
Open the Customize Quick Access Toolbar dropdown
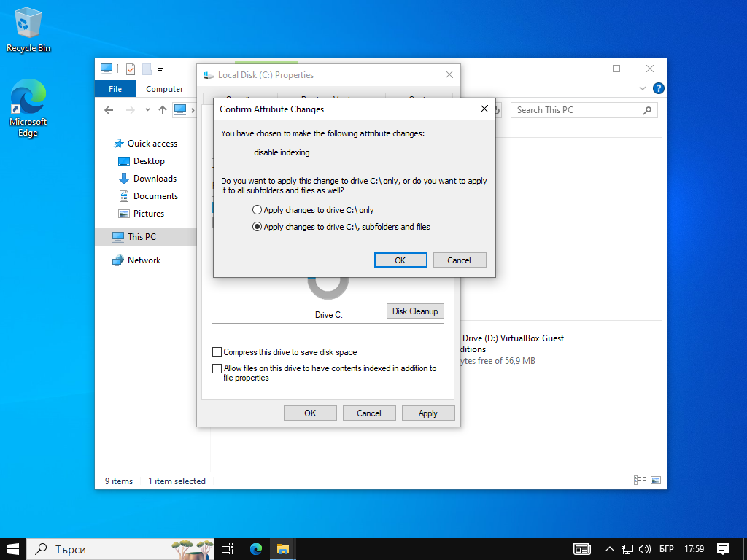point(160,69)
